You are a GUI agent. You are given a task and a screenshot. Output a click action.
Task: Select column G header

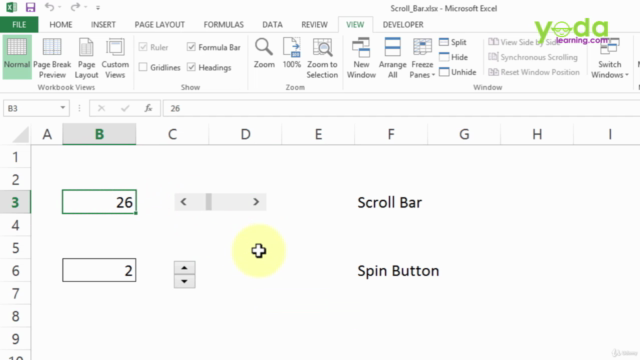click(464, 134)
